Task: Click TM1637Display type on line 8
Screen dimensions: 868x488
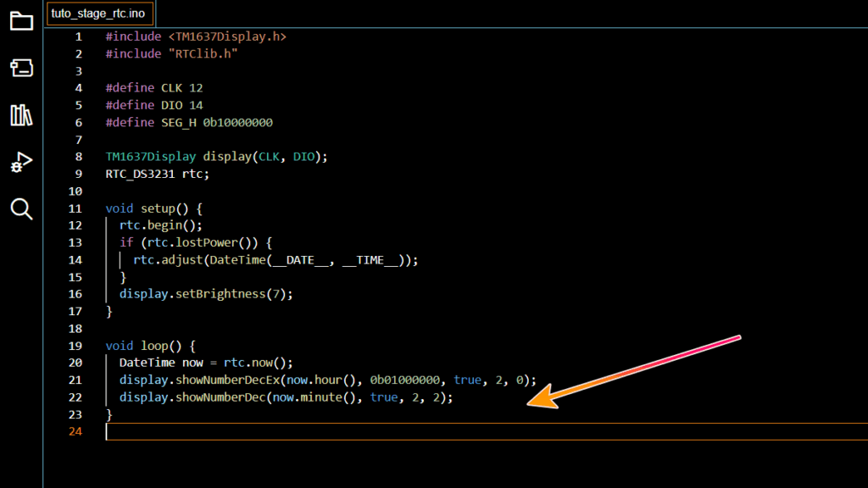Action: point(151,157)
